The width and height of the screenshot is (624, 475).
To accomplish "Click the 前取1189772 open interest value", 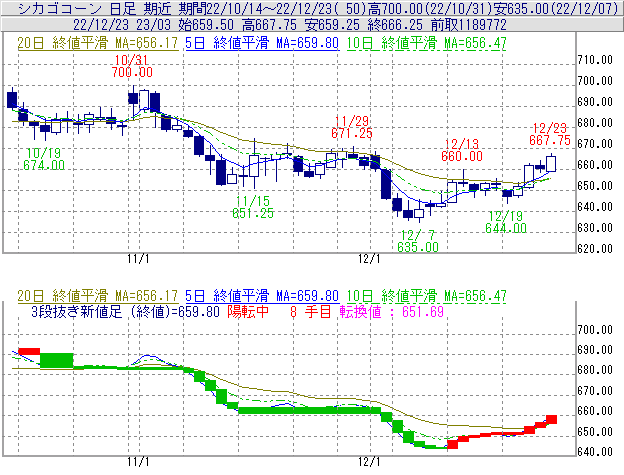I will pyautogui.click(x=469, y=25).
